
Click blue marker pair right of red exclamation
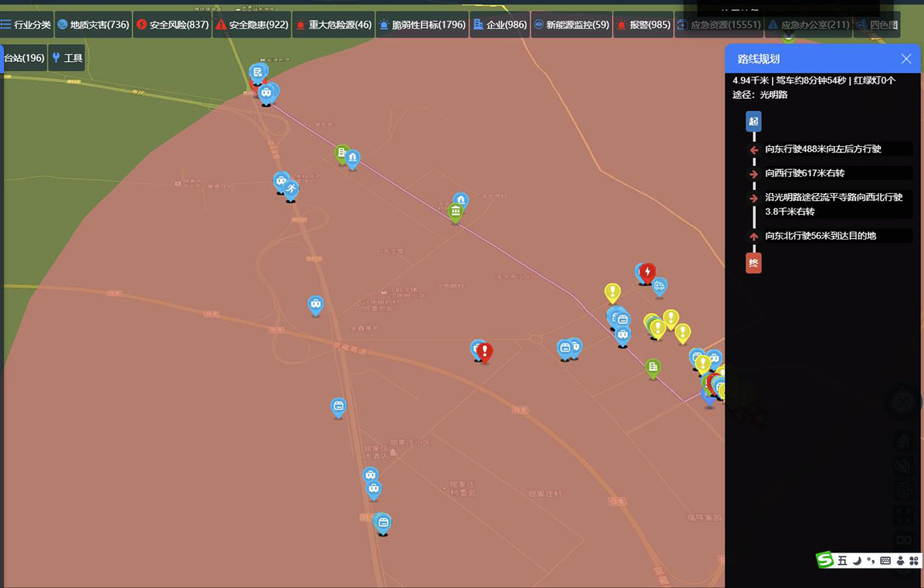click(569, 348)
